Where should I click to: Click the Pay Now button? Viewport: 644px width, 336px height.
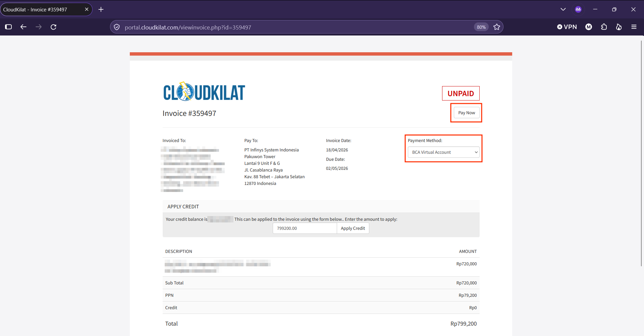[x=467, y=113]
